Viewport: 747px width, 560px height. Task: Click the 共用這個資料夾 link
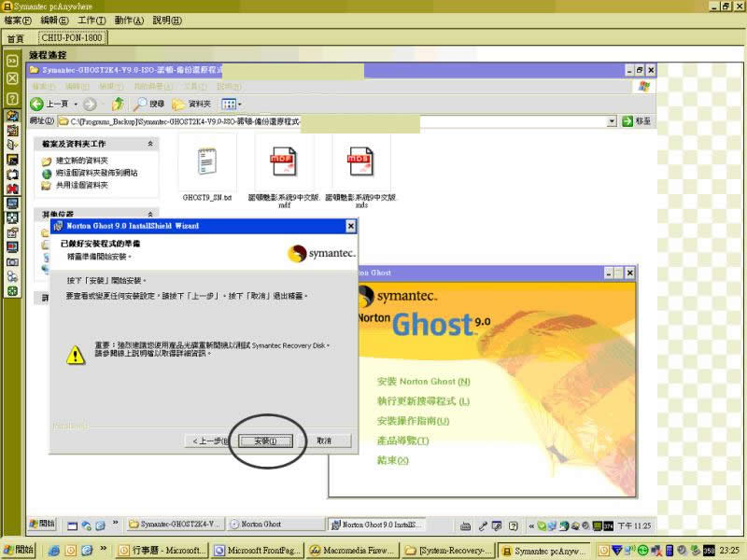pos(82,185)
